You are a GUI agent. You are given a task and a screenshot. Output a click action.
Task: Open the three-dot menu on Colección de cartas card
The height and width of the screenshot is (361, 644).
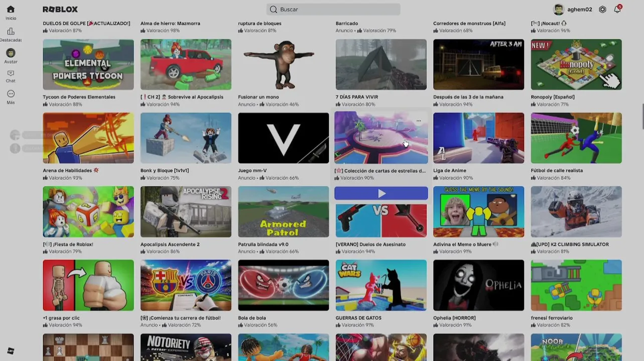tap(419, 121)
